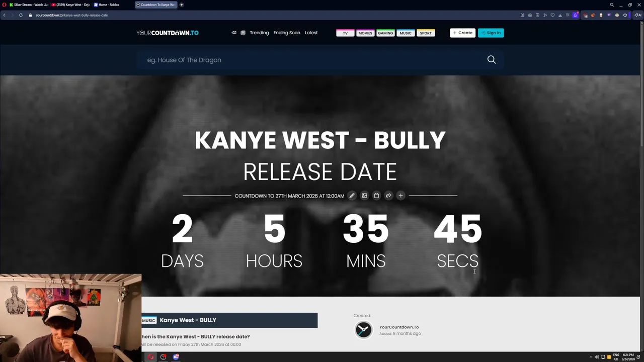Open the notification center icon
Screen dimensions: 644x362
point(638,357)
